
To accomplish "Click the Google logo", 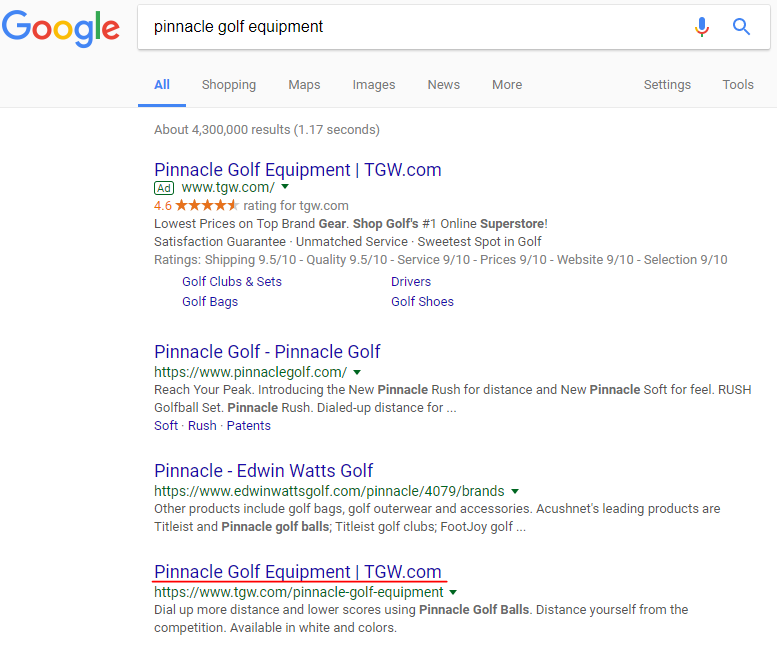I will [x=60, y=28].
